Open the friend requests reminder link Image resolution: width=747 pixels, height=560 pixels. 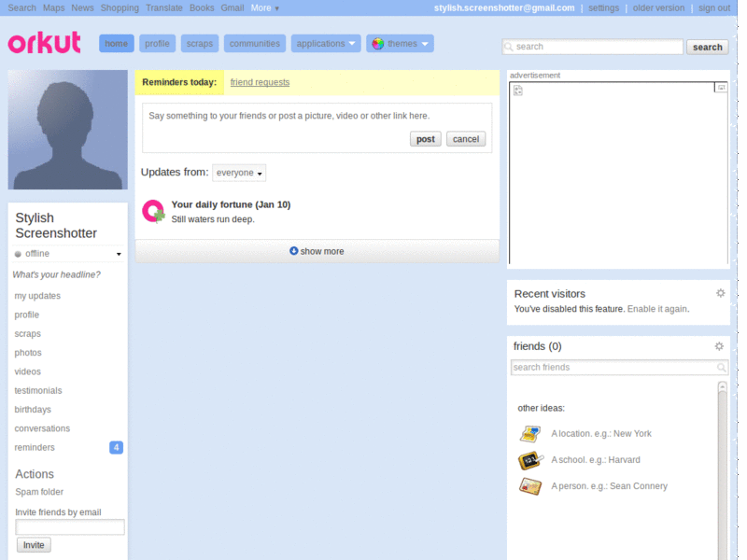261,82
